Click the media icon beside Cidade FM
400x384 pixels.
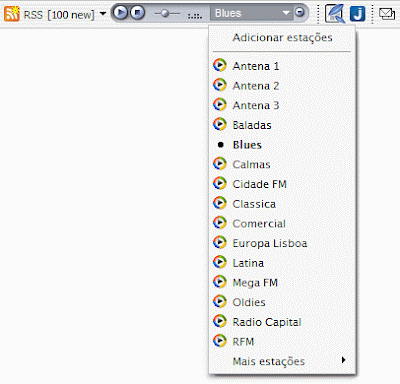pyautogui.click(x=220, y=183)
